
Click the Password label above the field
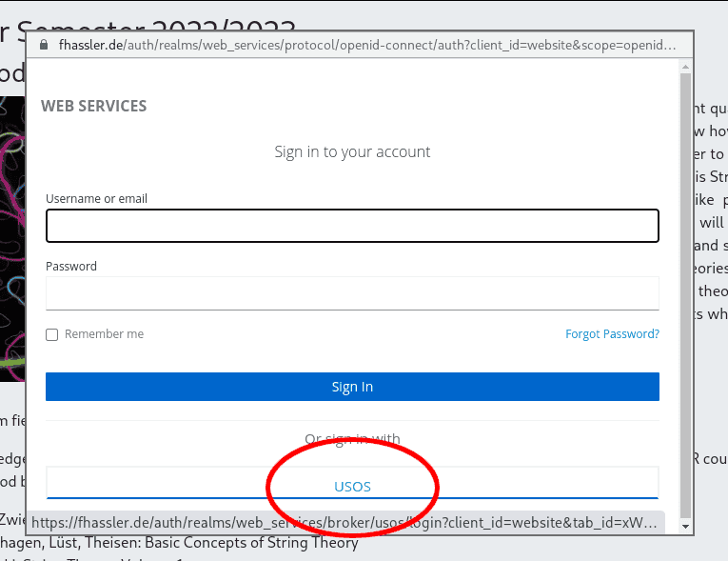point(71,266)
